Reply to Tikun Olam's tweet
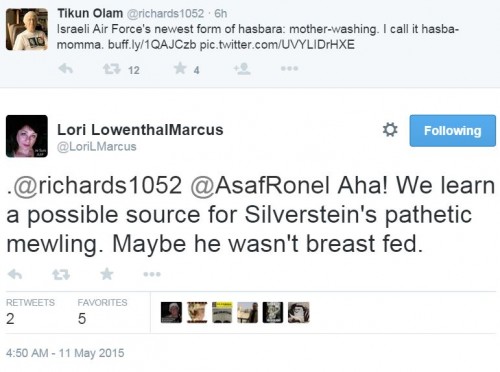 66,69
